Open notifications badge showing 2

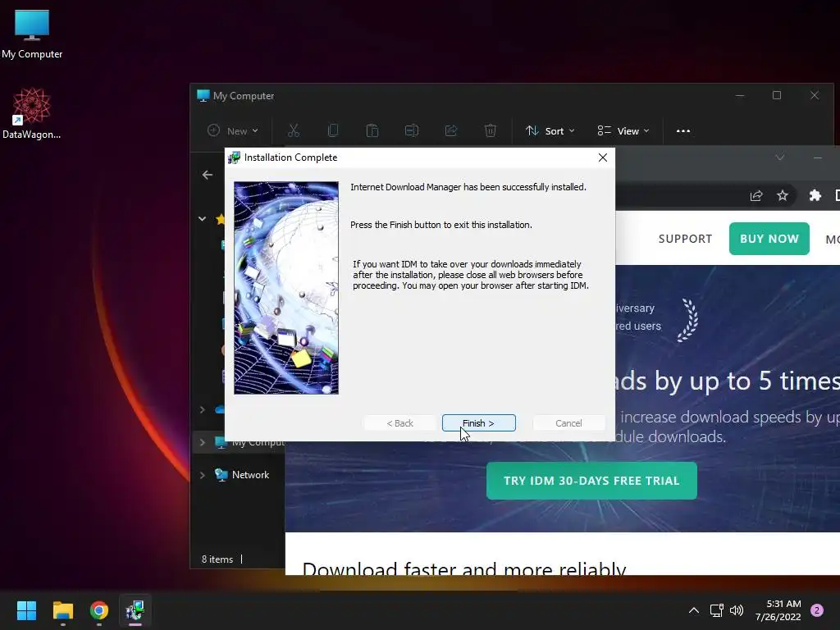[x=817, y=610]
